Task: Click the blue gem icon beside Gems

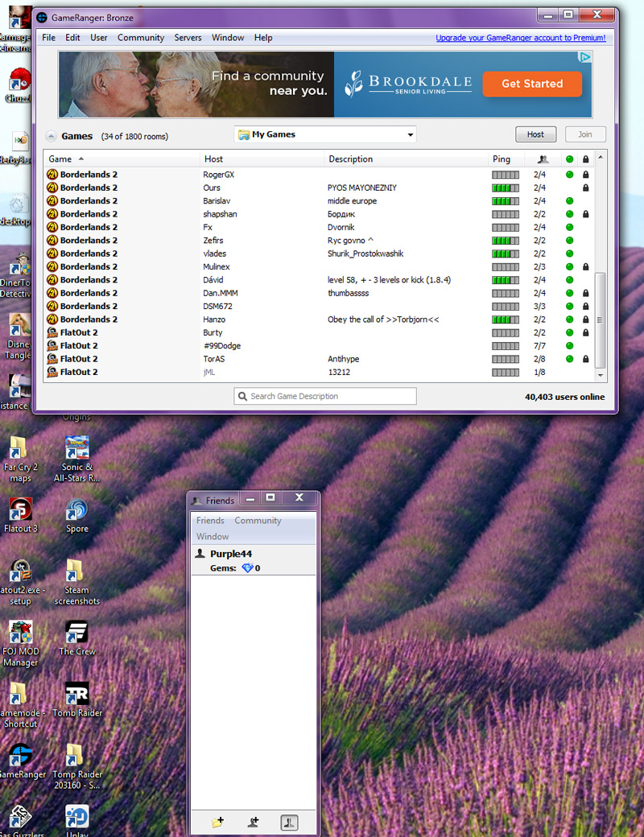Action: [247, 568]
